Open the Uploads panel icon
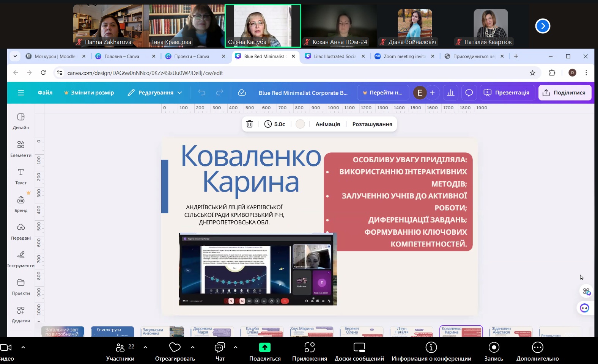598x364 pixels. (x=21, y=231)
